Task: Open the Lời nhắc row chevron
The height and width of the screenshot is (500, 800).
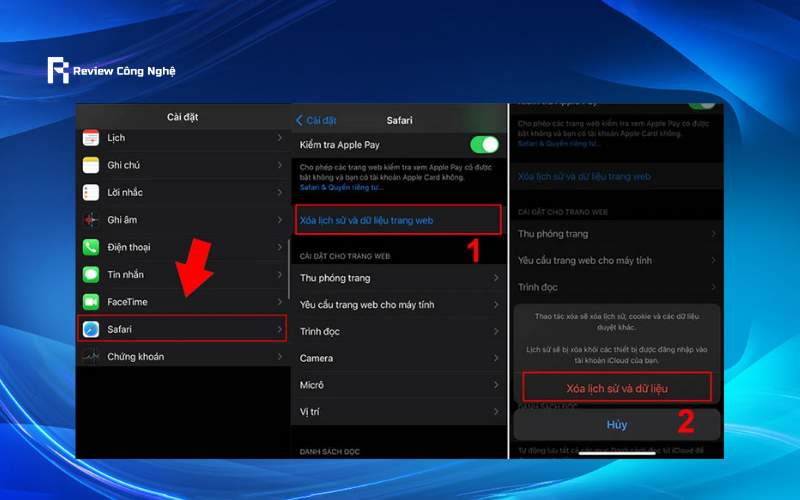Action: [x=280, y=192]
